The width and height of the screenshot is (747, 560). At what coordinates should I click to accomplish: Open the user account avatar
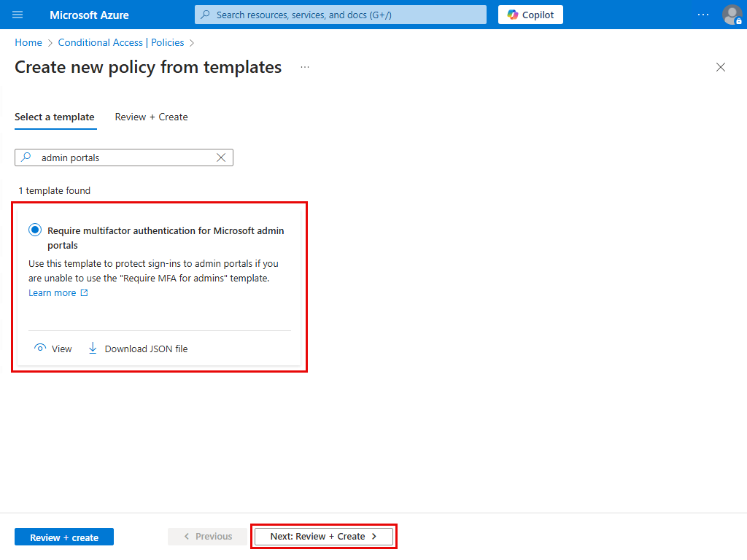coord(732,15)
